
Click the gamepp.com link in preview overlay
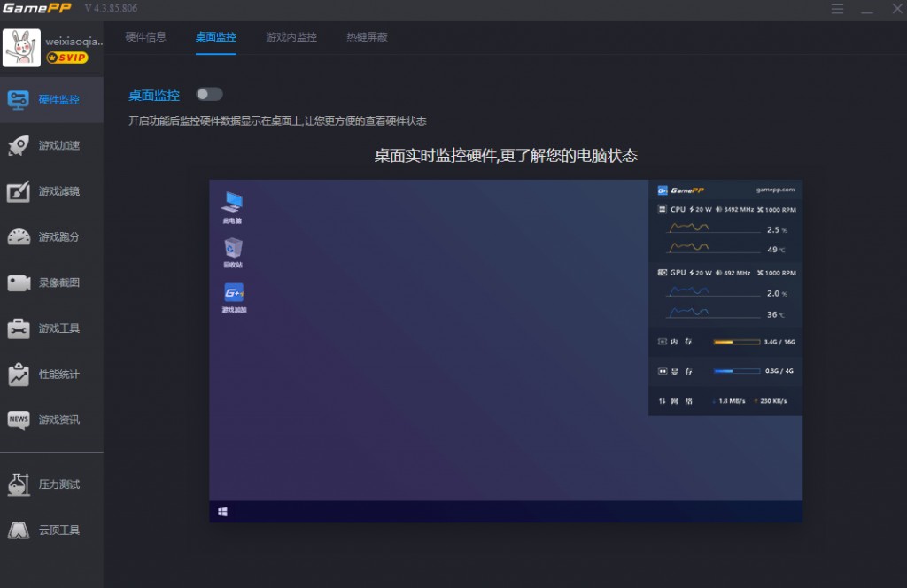774,190
